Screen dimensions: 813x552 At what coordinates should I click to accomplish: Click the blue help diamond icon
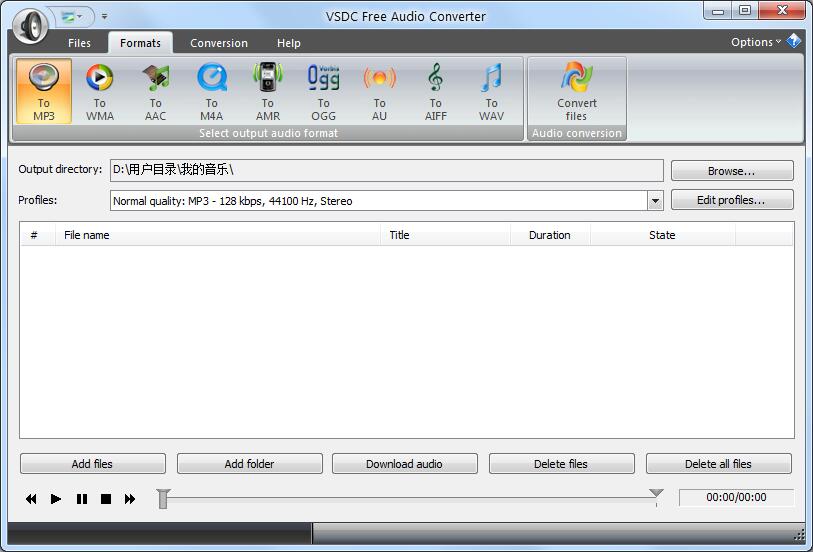coord(794,40)
